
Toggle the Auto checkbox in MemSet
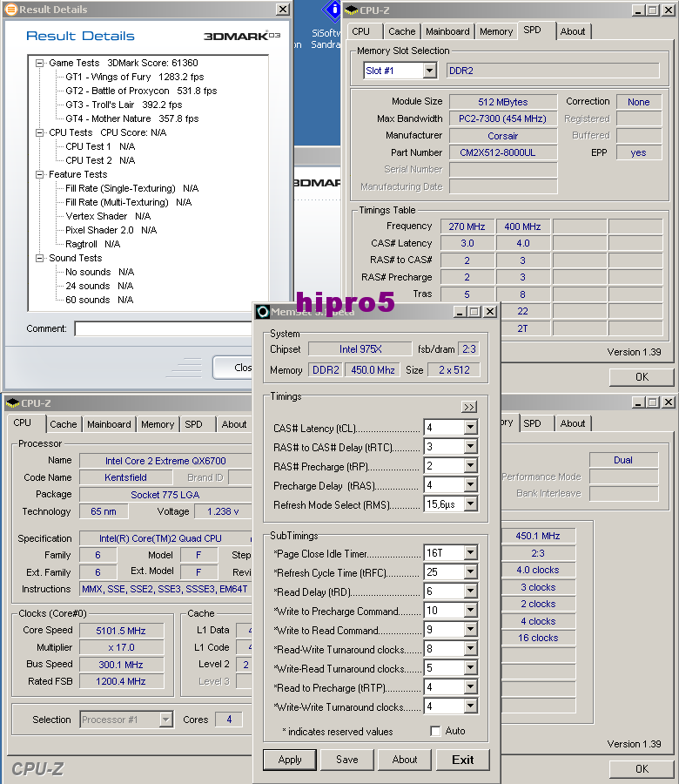coord(435,731)
